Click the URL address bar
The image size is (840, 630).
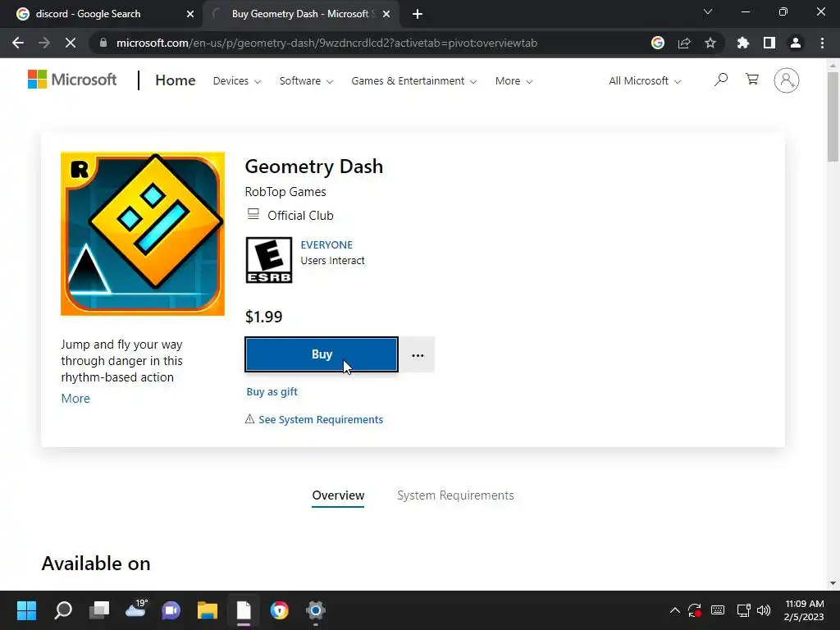tap(370, 43)
